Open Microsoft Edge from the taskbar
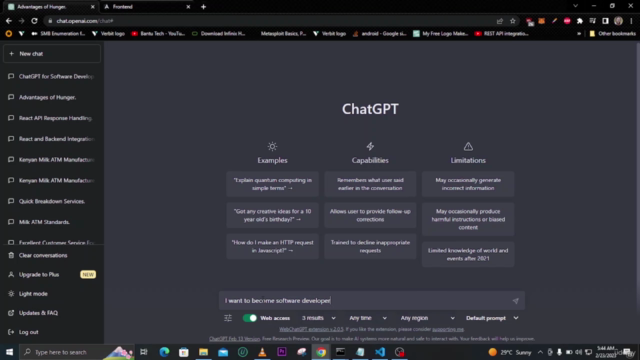This screenshot has width=640, height=360. 164,352
